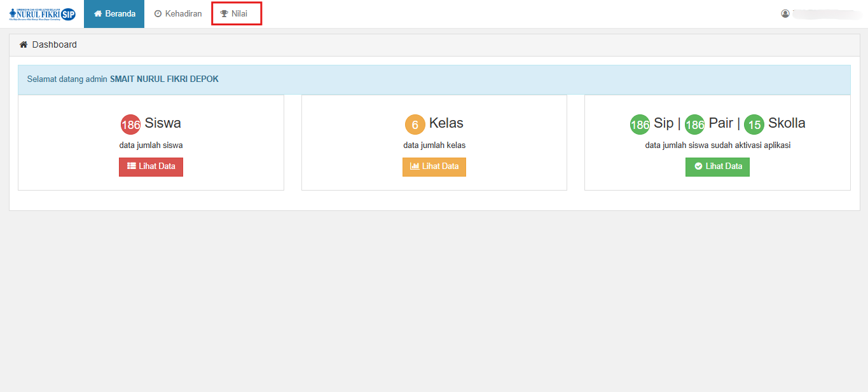Click the Dashboard panel heading text

[55, 44]
